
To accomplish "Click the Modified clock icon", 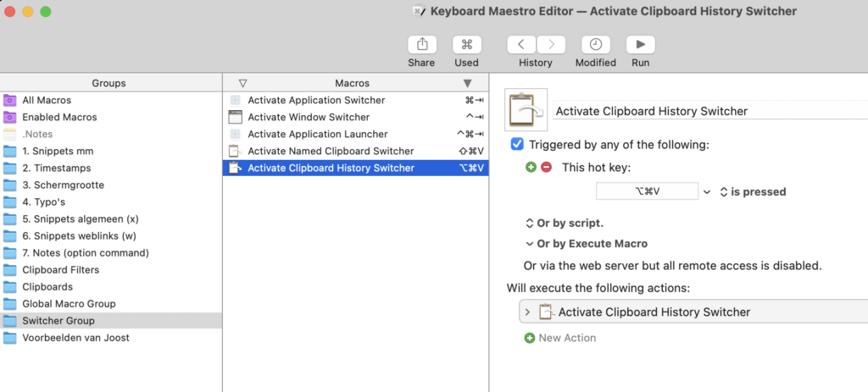I will tap(596, 45).
